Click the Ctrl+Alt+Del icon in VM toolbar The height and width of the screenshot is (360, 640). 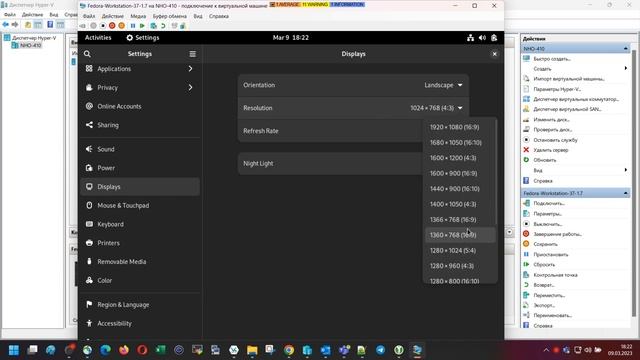[83, 26]
